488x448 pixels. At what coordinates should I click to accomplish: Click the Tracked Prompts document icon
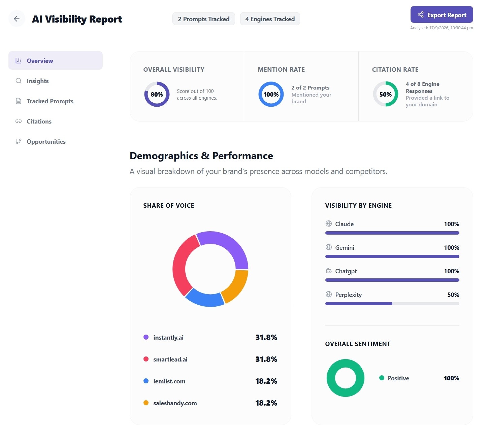pyautogui.click(x=19, y=101)
